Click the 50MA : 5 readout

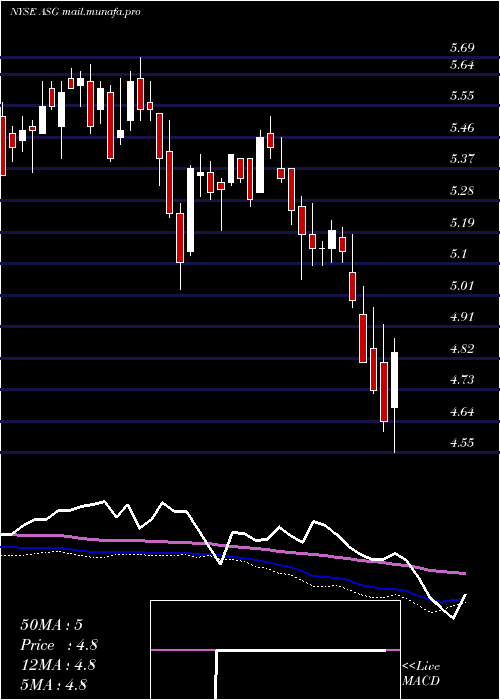[51, 625]
